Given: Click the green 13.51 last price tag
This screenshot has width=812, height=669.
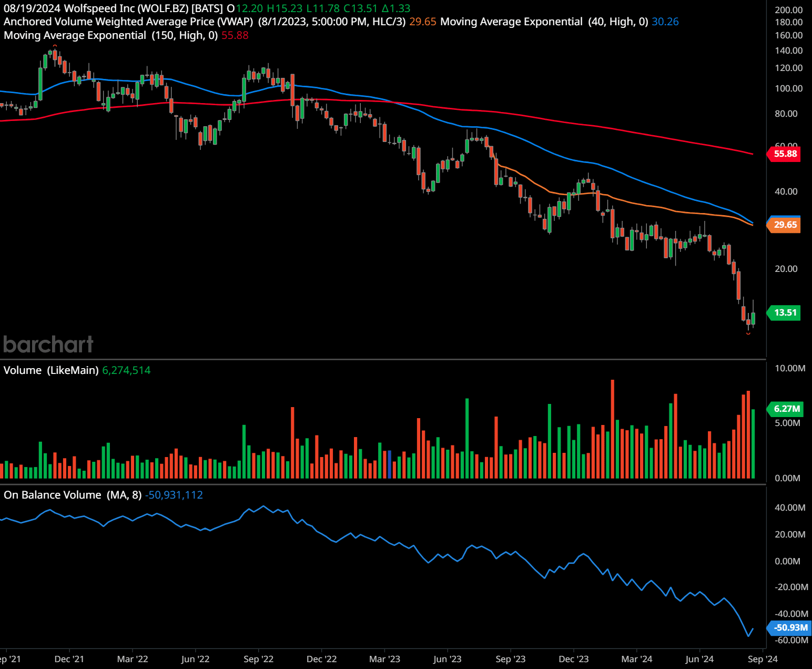Looking at the screenshot, I should 784,312.
